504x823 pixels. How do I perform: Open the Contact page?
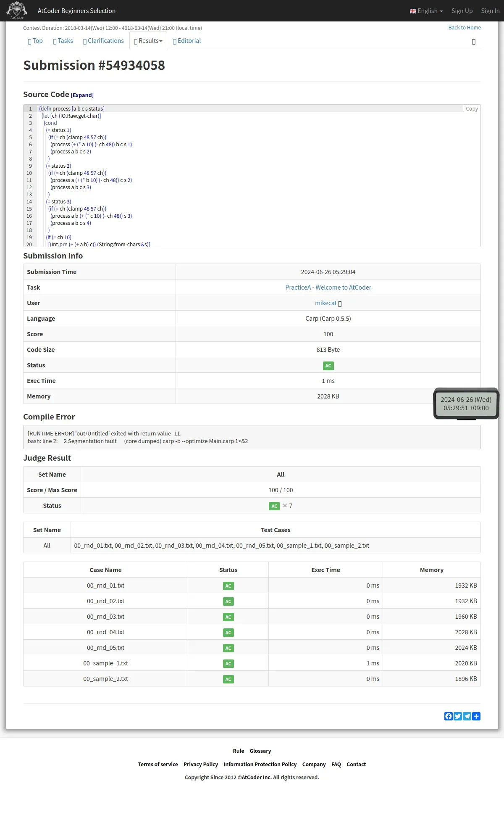point(356,765)
